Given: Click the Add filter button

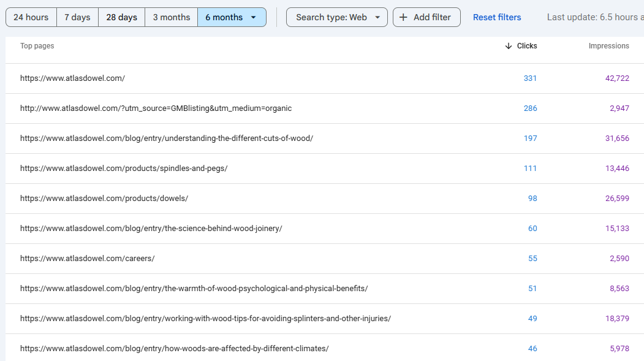Looking at the screenshot, I should pyautogui.click(x=426, y=17).
